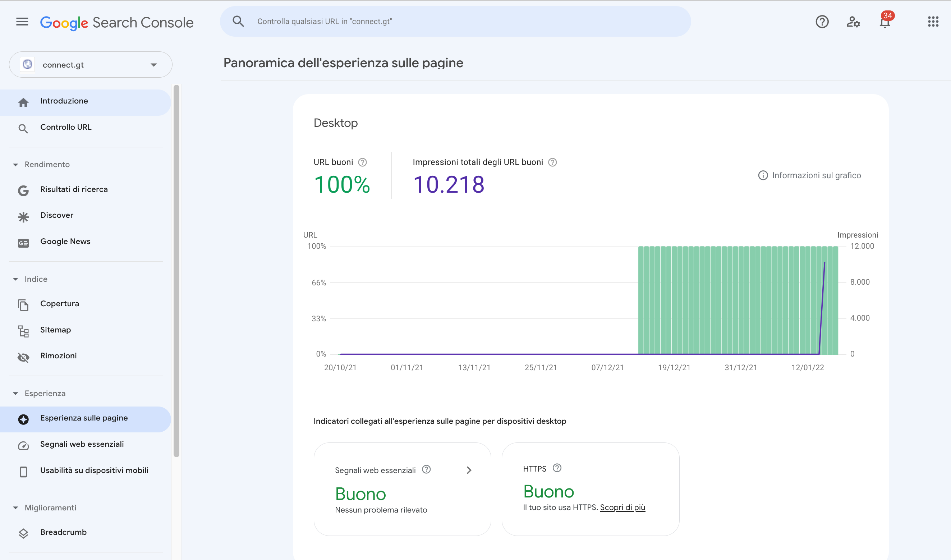Image resolution: width=951 pixels, height=560 pixels.
Task: Click the Google News icon
Action: tap(23, 243)
